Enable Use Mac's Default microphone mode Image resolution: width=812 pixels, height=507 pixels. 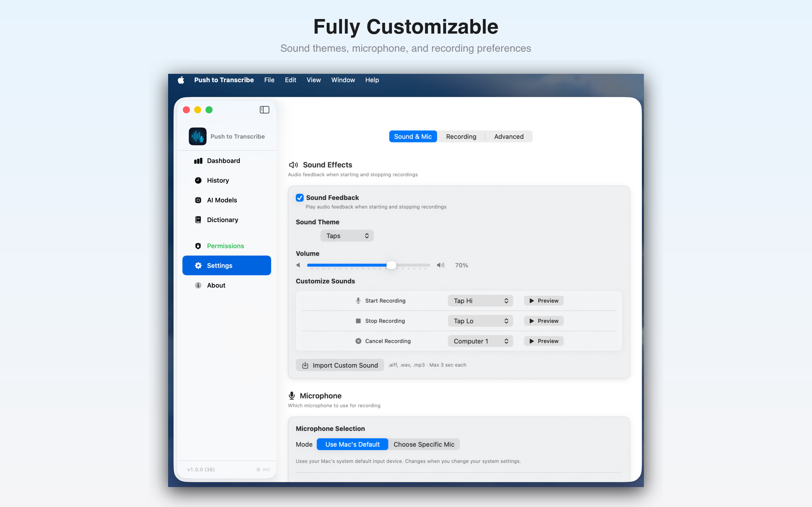352,444
